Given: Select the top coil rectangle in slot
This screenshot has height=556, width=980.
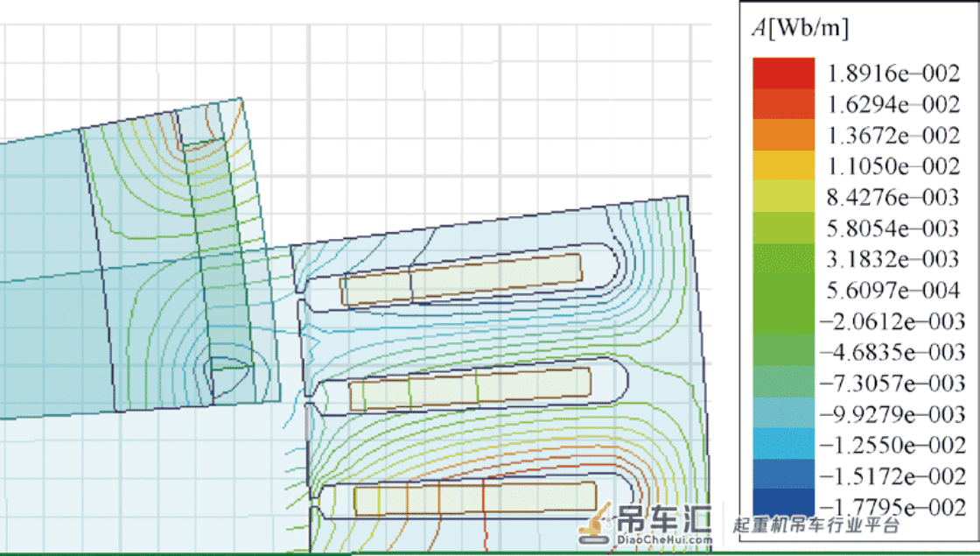Looking at the screenshot, I should pos(462,279).
